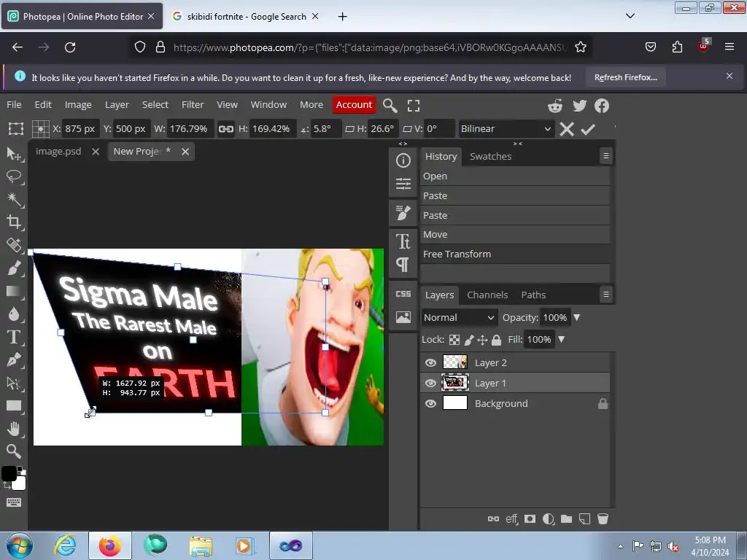
Task: Add a new layer icon
Action: coord(584,518)
